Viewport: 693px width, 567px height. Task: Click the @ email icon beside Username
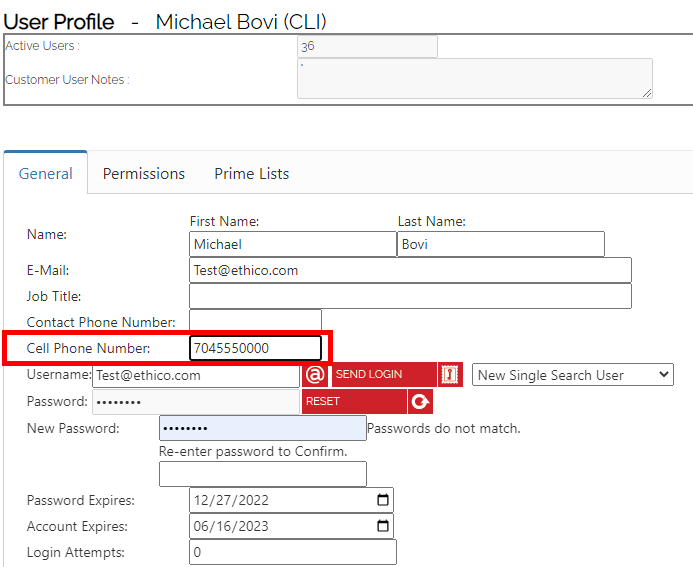click(x=315, y=375)
